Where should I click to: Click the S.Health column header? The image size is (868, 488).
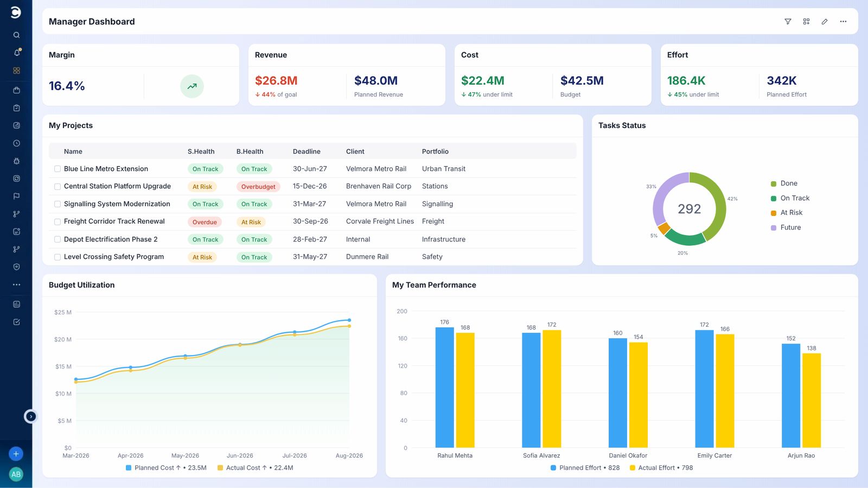pos(201,151)
